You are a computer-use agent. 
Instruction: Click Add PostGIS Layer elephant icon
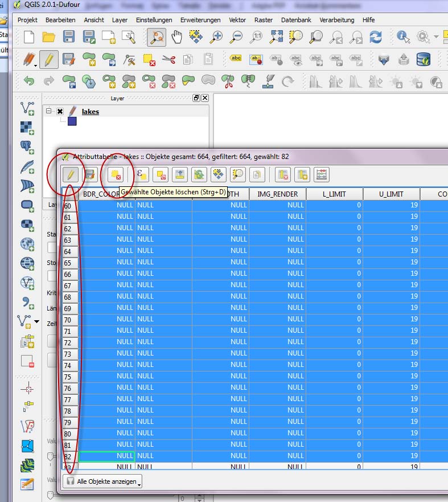point(27,147)
